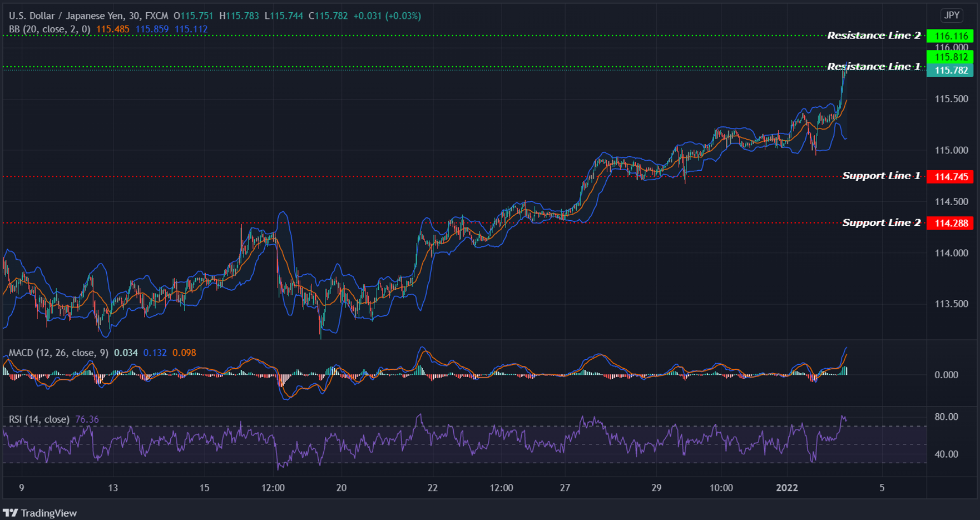Screen dimensions: 980x520
Task: Click the 114.288 Support Line 2 price label
Action: coord(950,223)
